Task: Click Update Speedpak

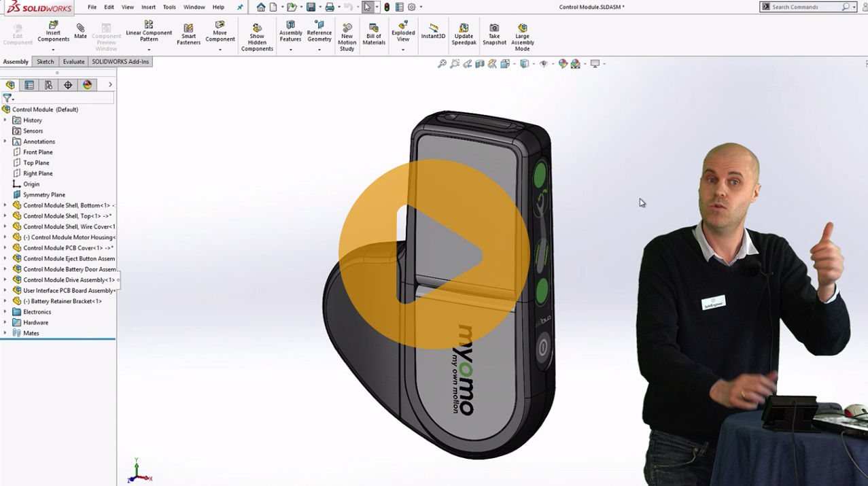Action: [464, 34]
